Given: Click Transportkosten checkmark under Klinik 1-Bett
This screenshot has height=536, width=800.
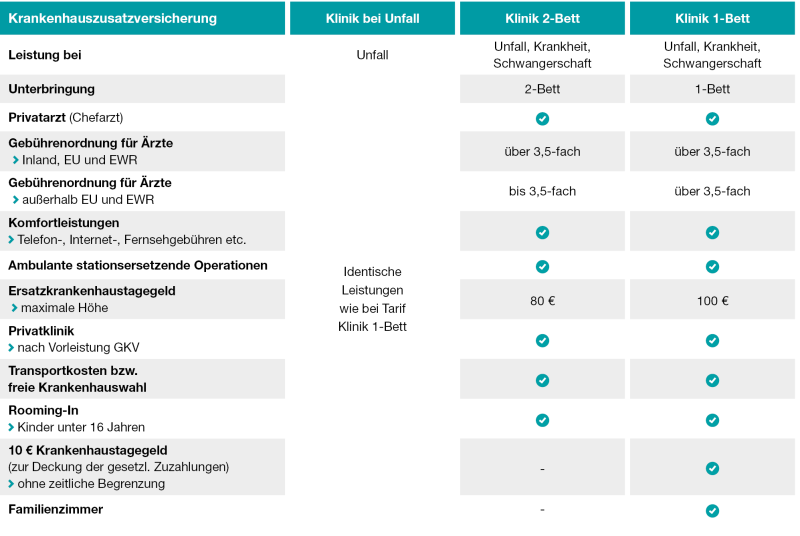Looking at the screenshot, I should pyautogui.click(x=712, y=380).
